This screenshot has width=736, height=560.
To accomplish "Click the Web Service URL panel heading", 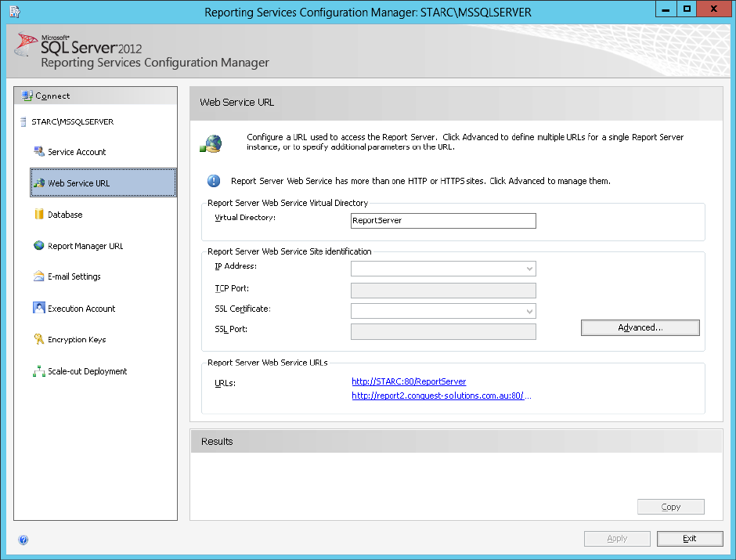I will (236, 103).
